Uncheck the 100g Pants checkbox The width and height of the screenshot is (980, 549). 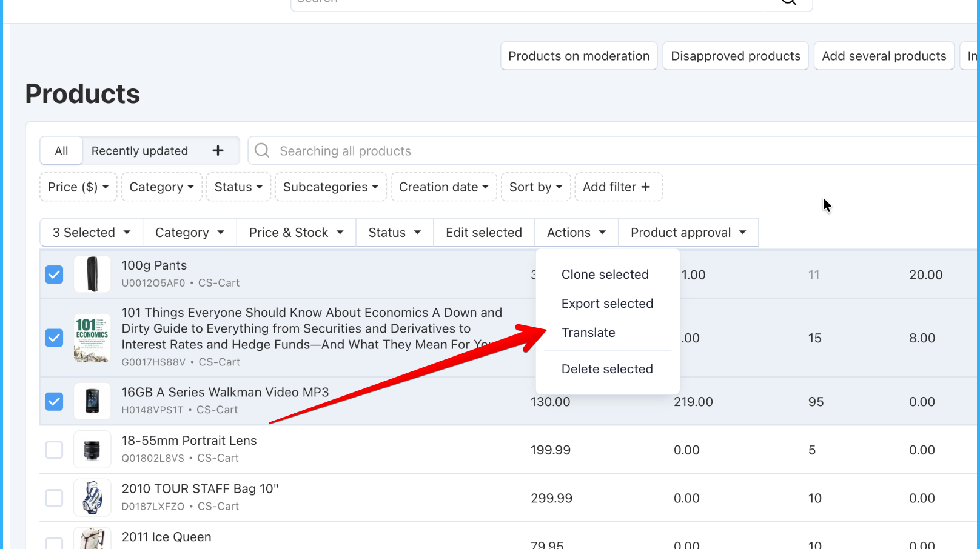tap(54, 274)
